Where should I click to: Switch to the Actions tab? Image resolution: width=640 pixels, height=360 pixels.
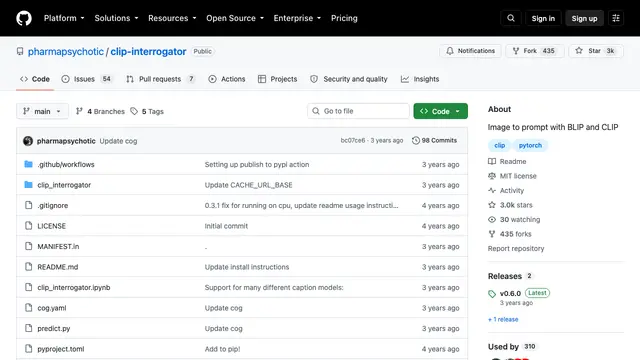tap(227, 79)
